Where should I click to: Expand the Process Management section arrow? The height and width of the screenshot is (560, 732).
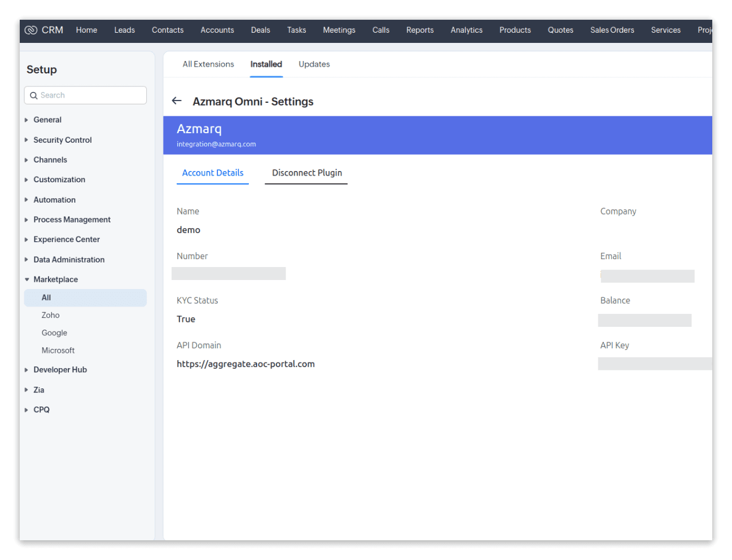[27, 220]
